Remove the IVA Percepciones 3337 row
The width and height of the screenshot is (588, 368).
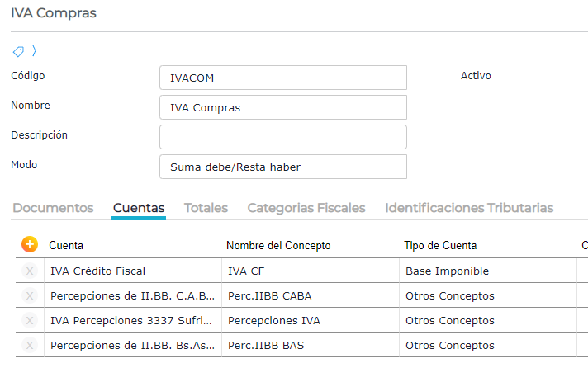coord(30,320)
